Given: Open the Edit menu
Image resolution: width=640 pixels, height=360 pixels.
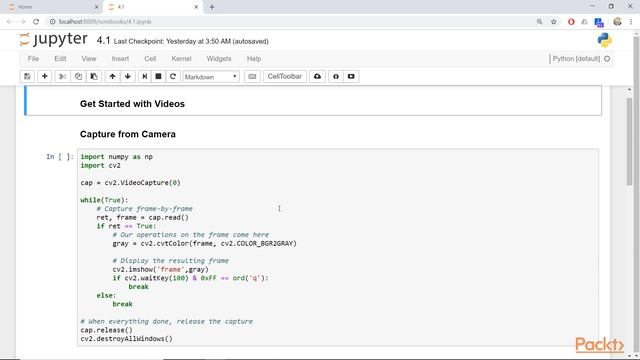Looking at the screenshot, I should [x=60, y=59].
